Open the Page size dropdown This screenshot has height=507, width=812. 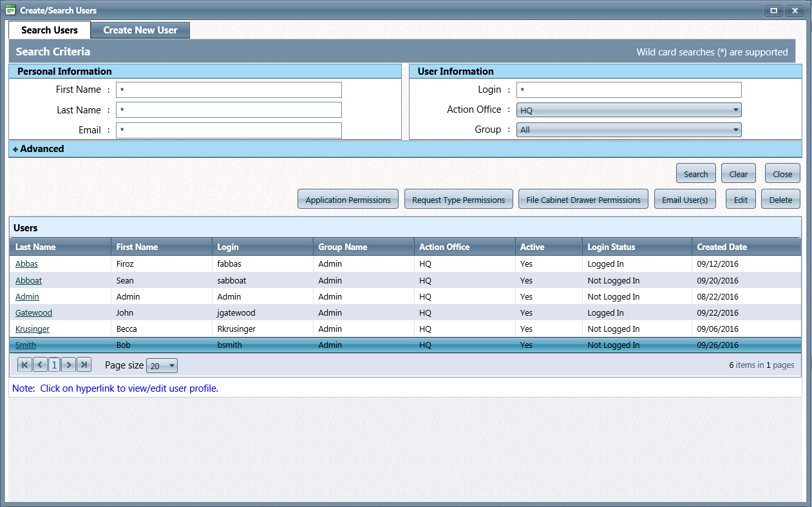coord(162,366)
